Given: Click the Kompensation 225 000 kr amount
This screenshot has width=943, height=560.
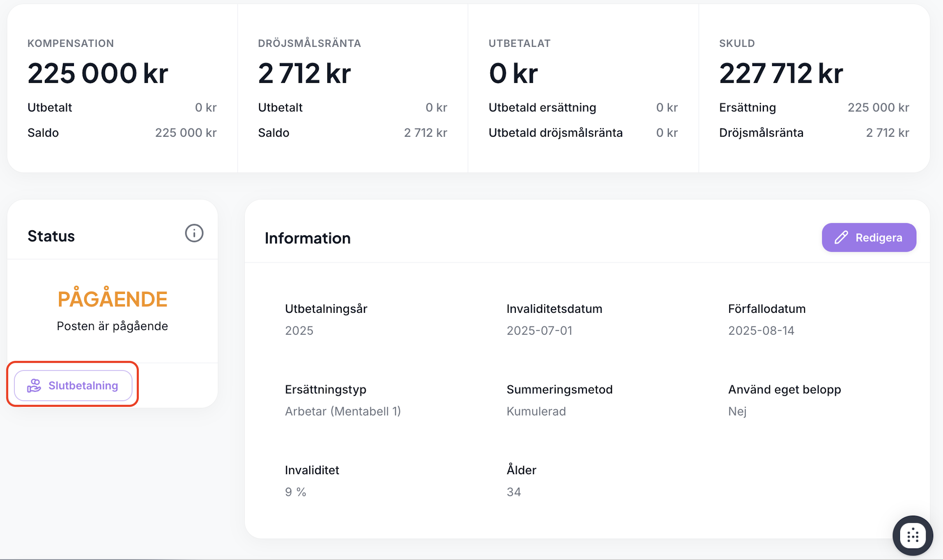Looking at the screenshot, I should click(98, 73).
